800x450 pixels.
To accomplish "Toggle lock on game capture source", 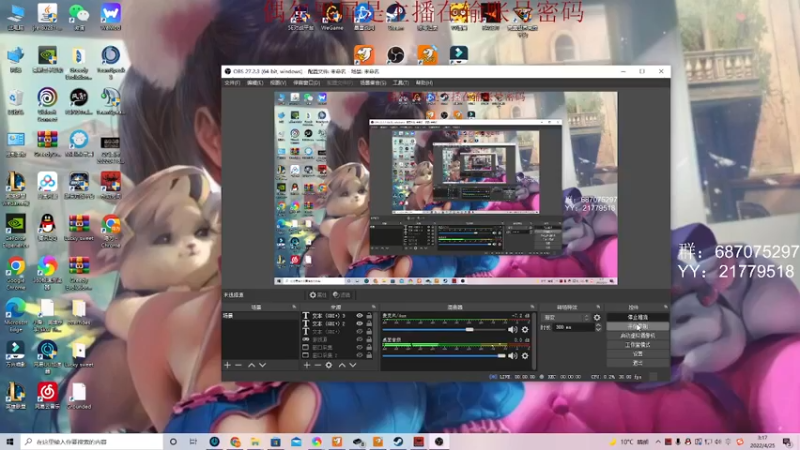I will (369, 339).
